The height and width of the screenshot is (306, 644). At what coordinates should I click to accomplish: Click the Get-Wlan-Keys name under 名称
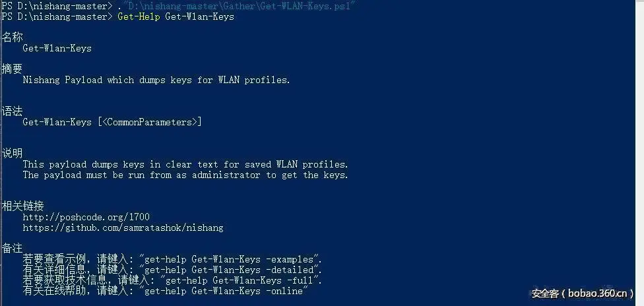click(57, 48)
